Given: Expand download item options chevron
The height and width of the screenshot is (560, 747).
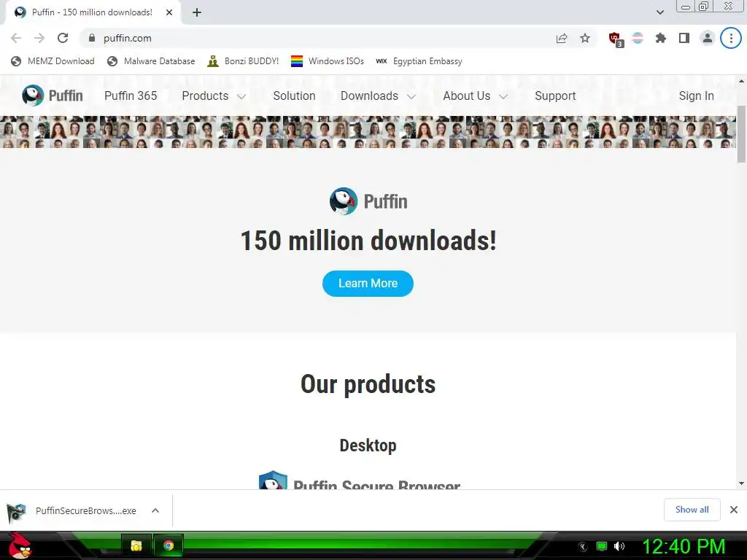Looking at the screenshot, I should click(155, 510).
